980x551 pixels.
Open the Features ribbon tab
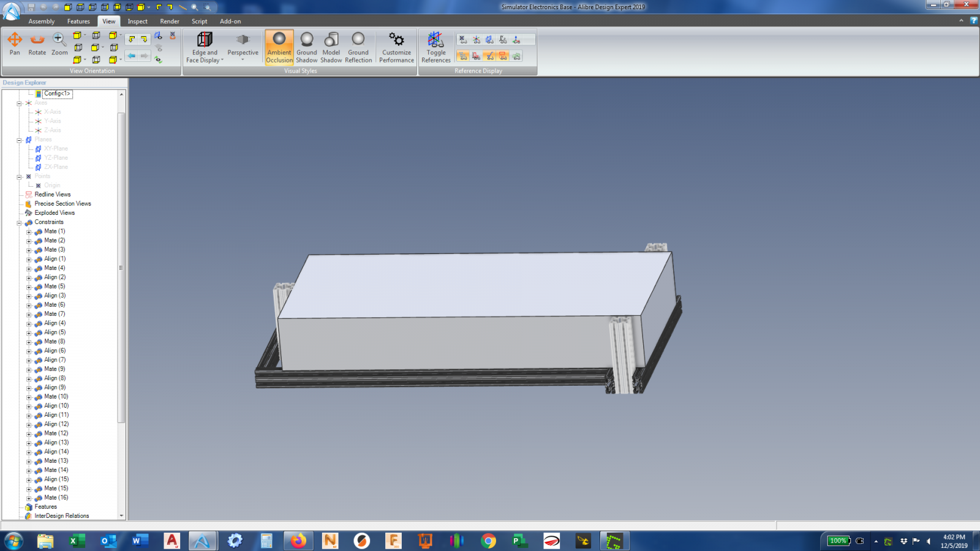click(78, 21)
